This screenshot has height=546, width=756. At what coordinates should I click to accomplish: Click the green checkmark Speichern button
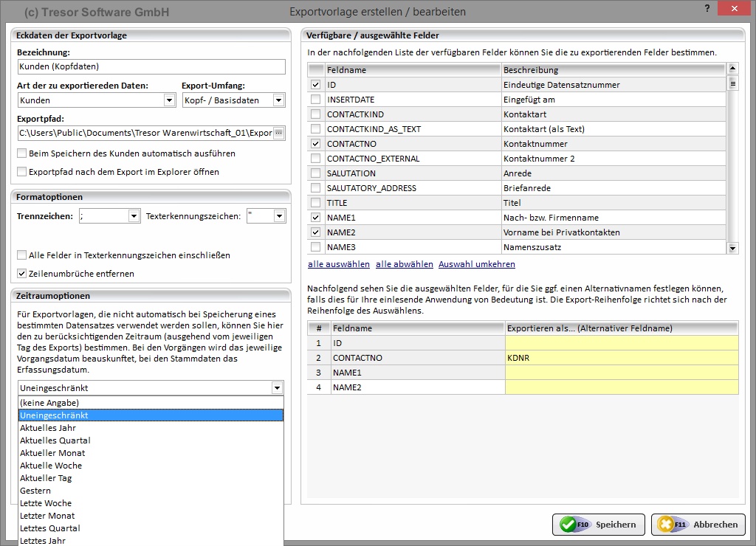599,525
